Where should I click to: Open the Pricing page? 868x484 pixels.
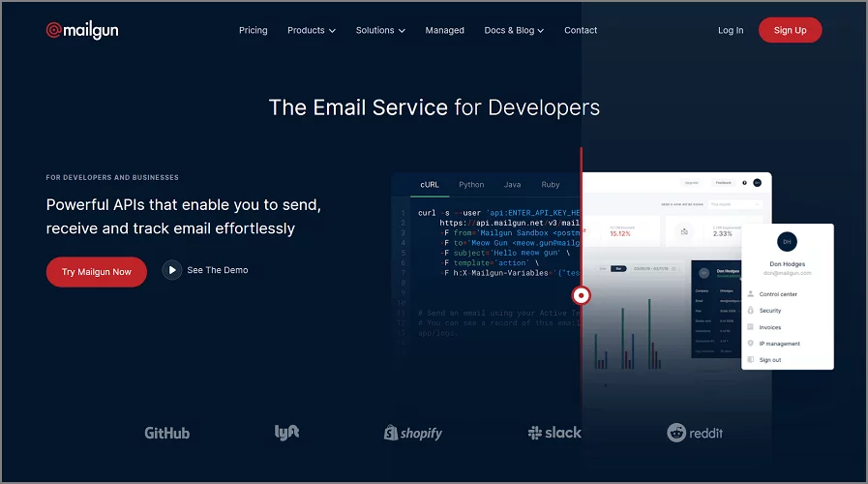coord(253,30)
